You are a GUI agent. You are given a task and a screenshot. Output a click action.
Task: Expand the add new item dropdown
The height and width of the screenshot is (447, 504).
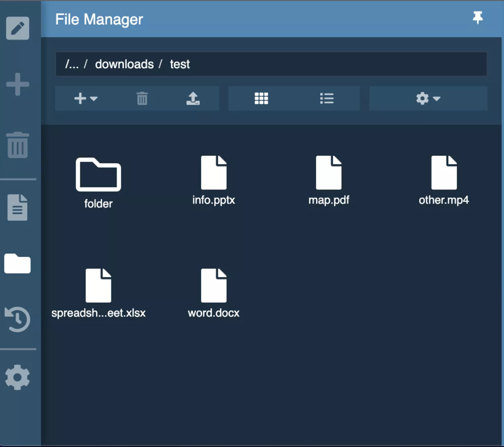[86, 99]
